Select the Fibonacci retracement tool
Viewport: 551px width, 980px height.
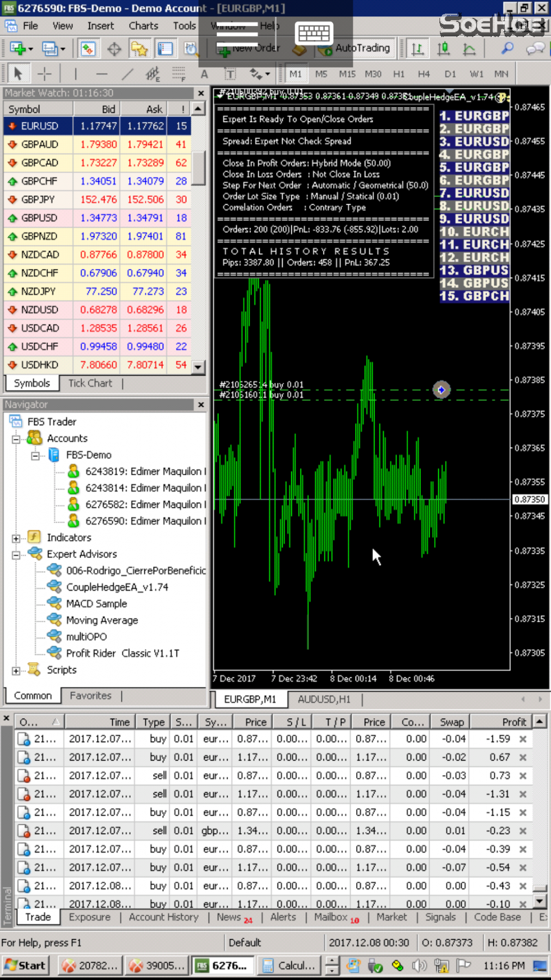(x=179, y=73)
